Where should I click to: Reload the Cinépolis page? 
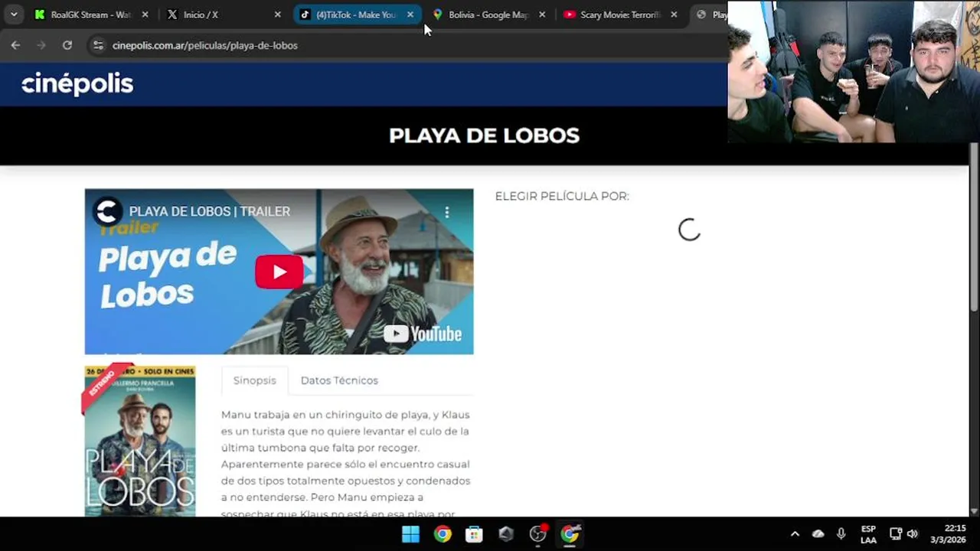coord(67,45)
